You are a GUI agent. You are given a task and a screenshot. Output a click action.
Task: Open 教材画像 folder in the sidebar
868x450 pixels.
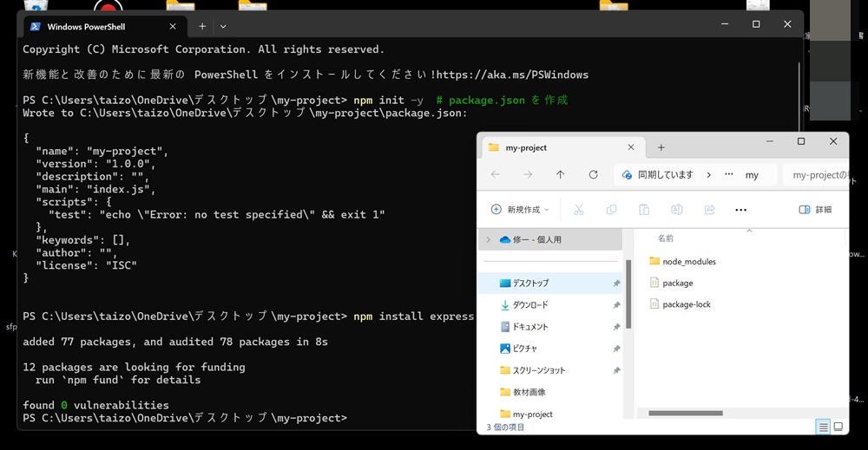(x=523, y=392)
